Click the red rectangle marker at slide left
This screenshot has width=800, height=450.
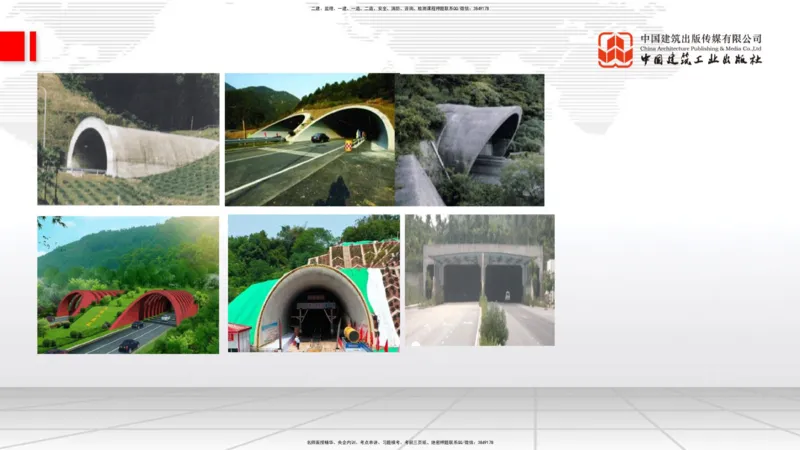[x=12, y=46]
